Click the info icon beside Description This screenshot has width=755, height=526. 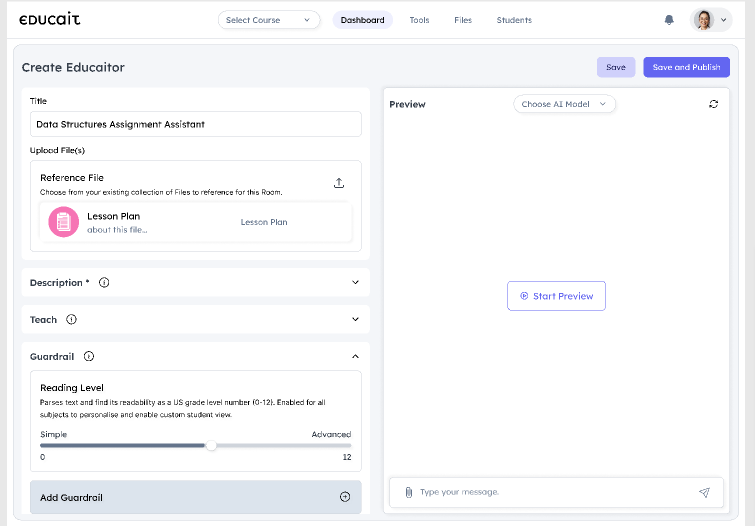104,283
